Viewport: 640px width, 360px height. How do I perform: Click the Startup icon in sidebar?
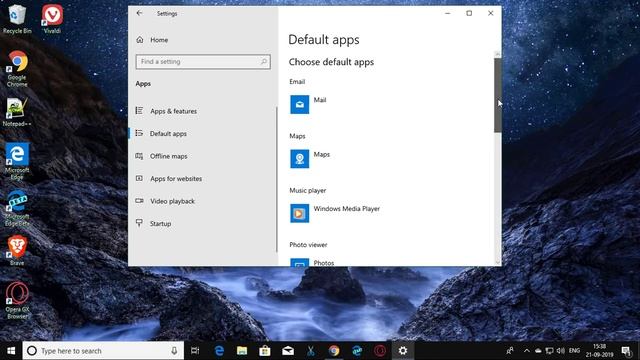pos(139,223)
